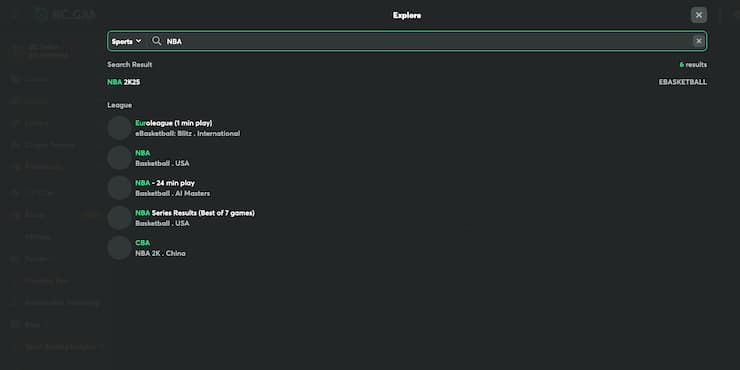
Task: Close the Explore panel
Action: (x=698, y=15)
